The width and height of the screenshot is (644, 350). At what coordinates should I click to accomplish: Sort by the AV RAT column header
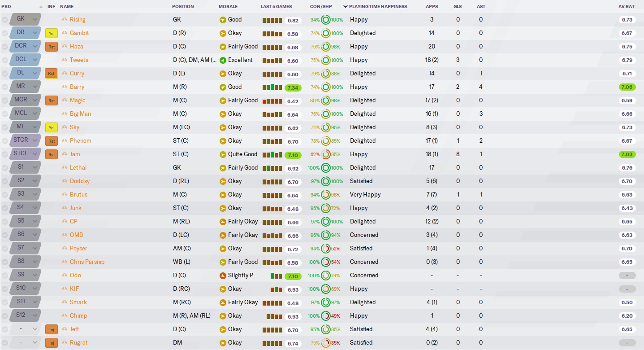click(x=626, y=7)
